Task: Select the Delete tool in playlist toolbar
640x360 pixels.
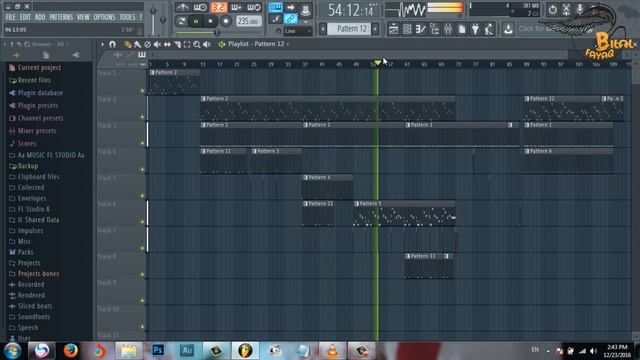Action: point(147,44)
